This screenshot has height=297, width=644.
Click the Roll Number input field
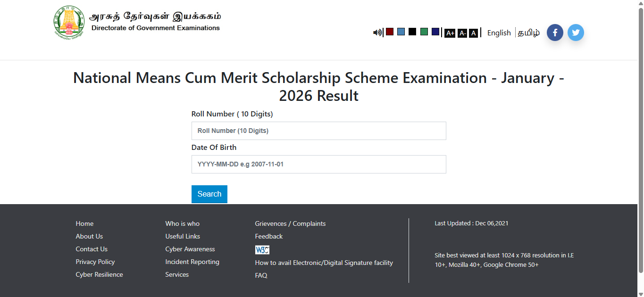(x=318, y=131)
